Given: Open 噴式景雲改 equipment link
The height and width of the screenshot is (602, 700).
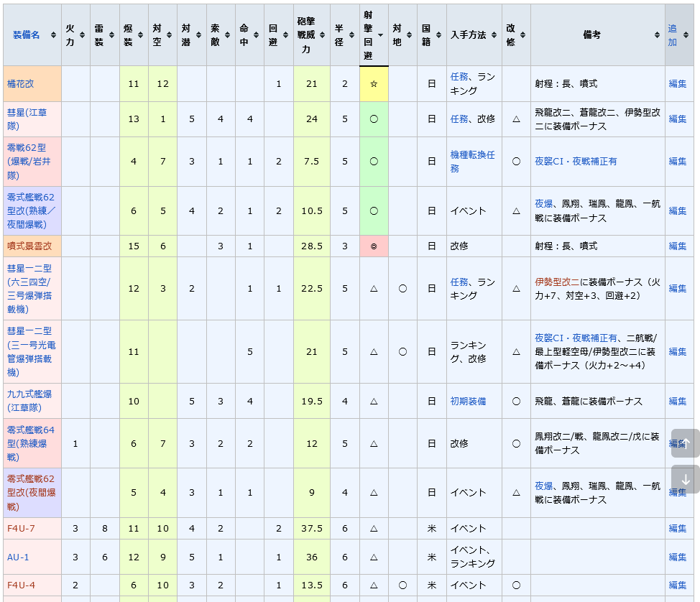Looking at the screenshot, I should coord(29,246).
